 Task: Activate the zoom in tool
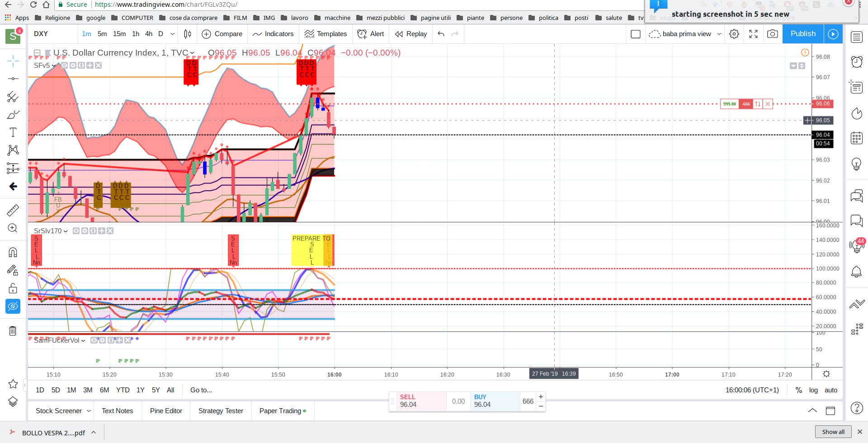13,228
